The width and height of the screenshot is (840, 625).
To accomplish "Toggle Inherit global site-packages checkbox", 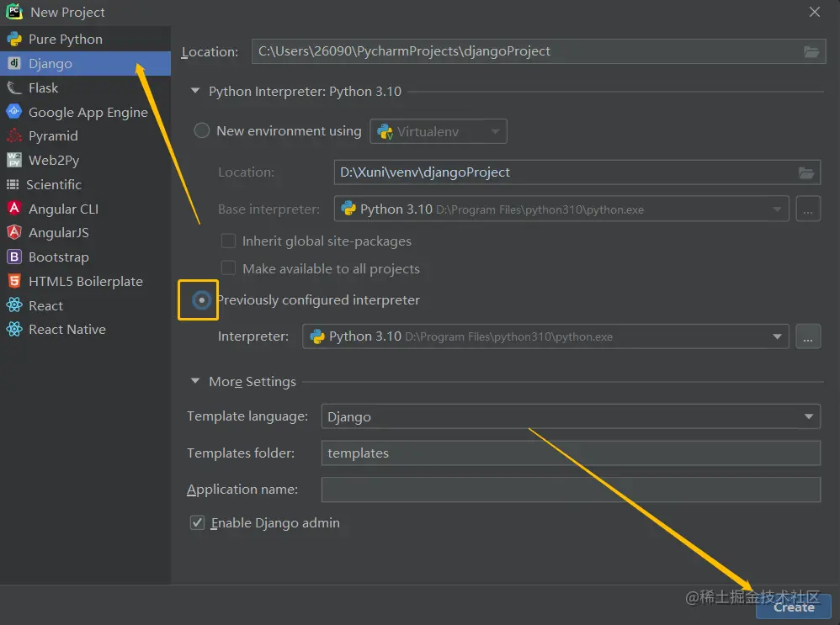I will [229, 241].
